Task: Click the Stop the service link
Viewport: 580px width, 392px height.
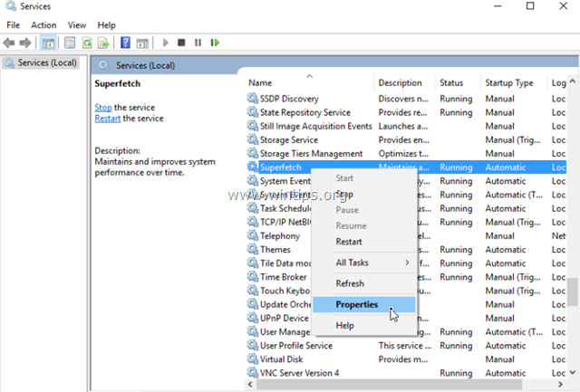Action: click(x=103, y=108)
